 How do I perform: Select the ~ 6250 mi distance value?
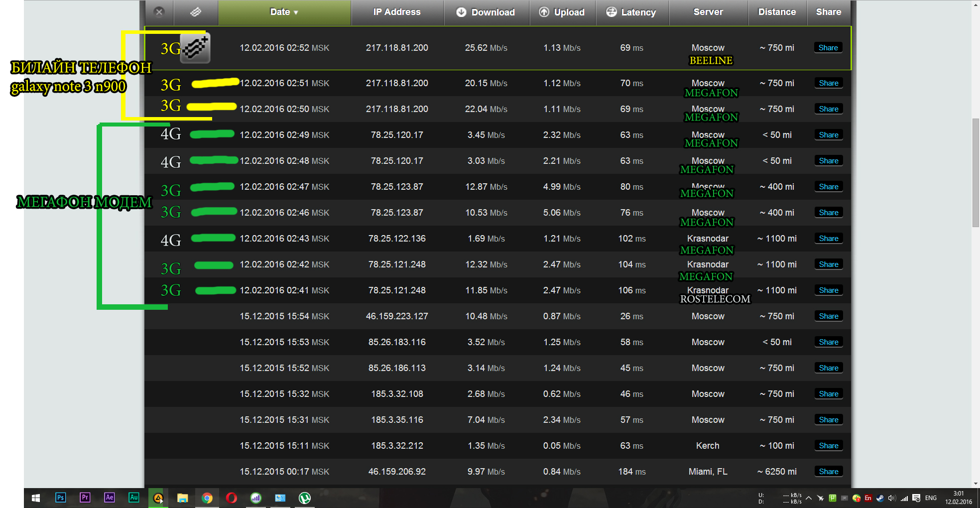tap(777, 472)
